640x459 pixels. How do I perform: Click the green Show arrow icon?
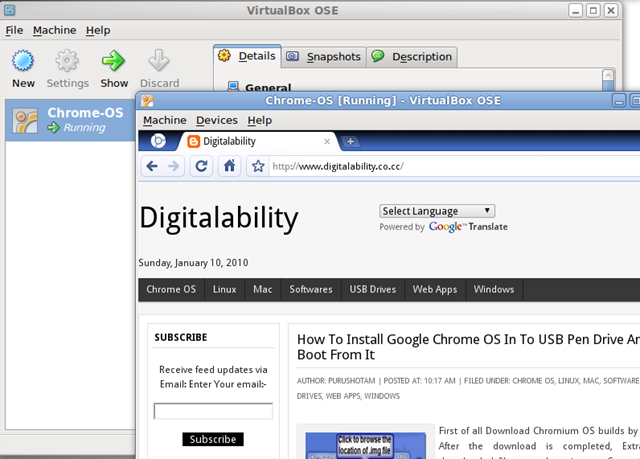[113, 61]
